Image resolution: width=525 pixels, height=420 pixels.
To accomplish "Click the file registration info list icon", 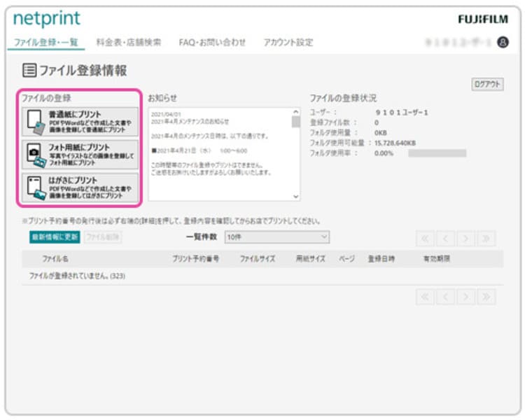I will coord(29,70).
